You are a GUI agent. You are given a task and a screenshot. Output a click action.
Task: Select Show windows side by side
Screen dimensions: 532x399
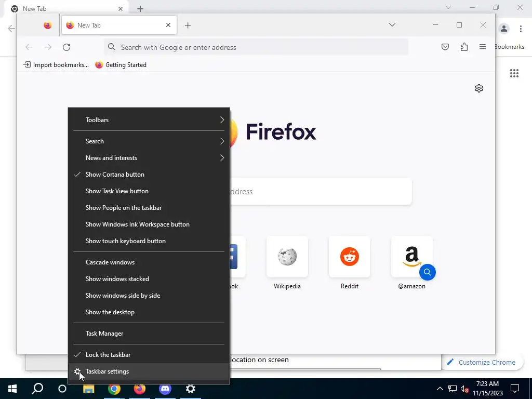(x=149, y=296)
